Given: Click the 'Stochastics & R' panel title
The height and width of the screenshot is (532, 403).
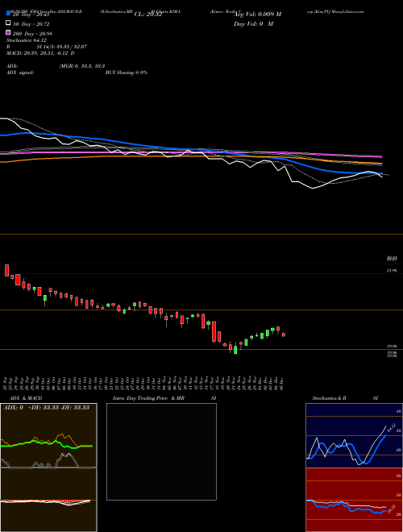Looking at the screenshot, I should pos(330,398).
